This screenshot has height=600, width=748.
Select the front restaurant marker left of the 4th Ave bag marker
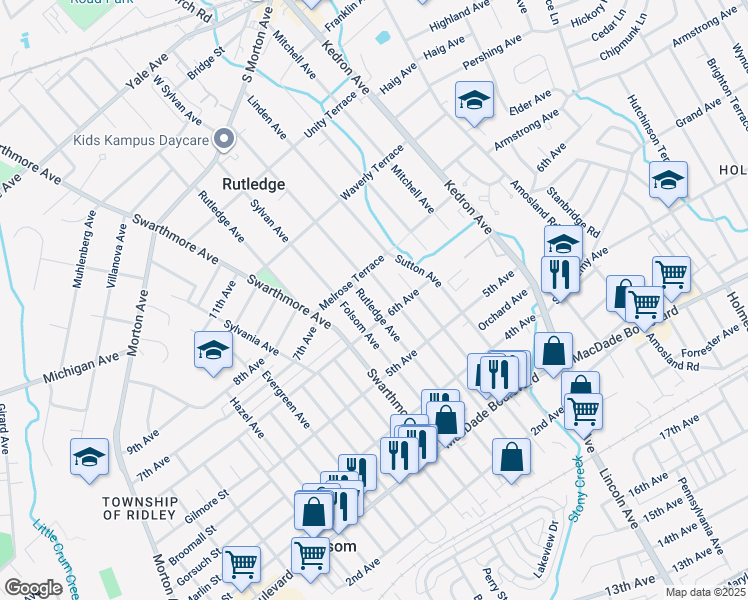499,377
